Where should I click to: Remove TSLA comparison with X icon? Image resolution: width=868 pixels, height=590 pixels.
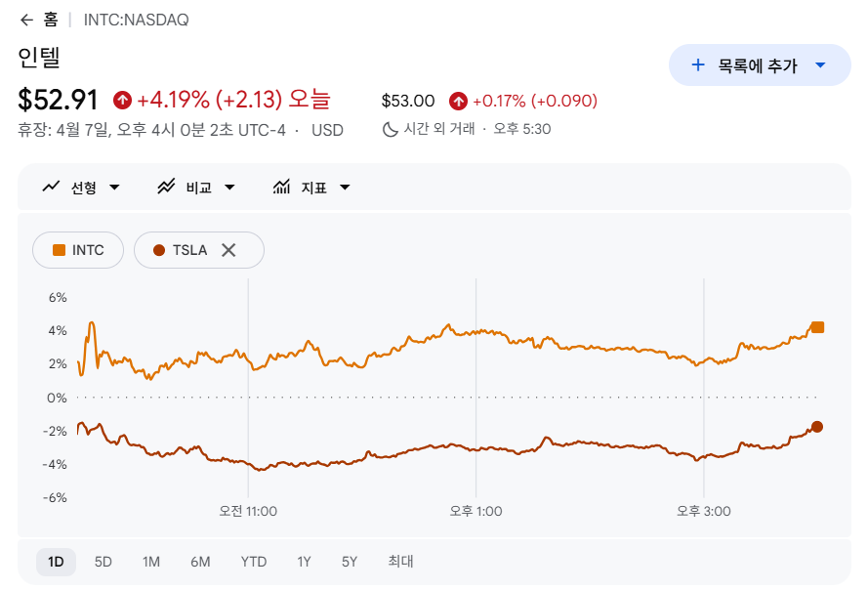(228, 250)
